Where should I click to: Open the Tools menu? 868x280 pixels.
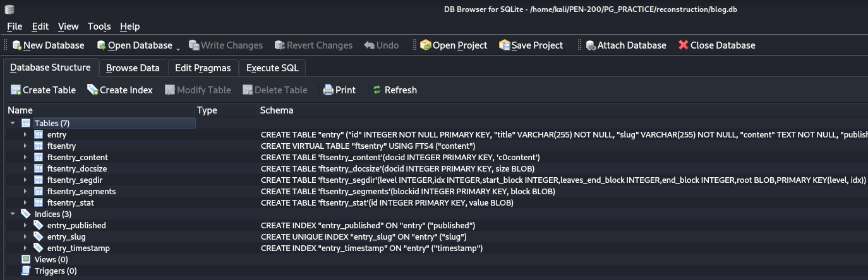[x=99, y=26]
